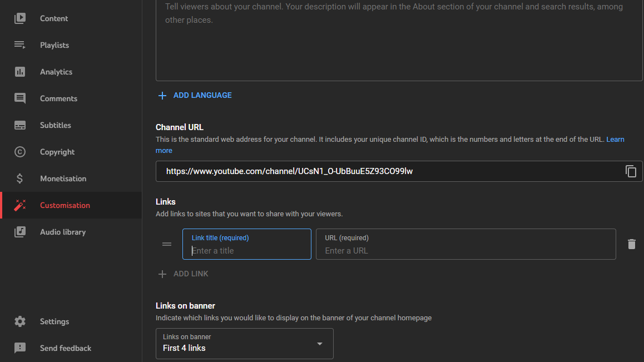
Task: Click ADD LANGUAGE button
Action: pyautogui.click(x=195, y=95)
